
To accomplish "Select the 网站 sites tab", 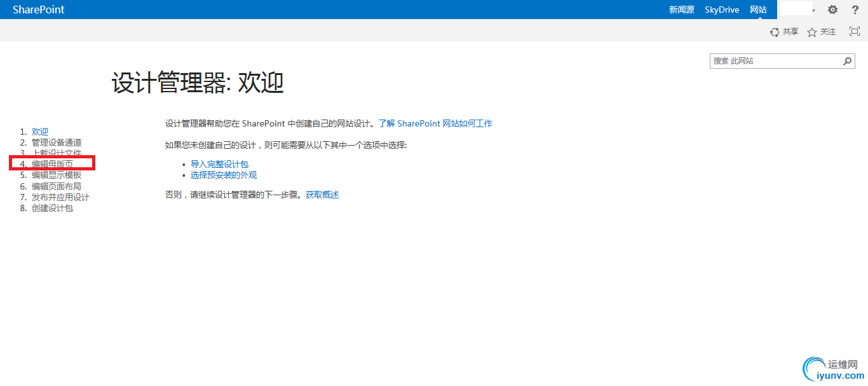I will [758, 10].
